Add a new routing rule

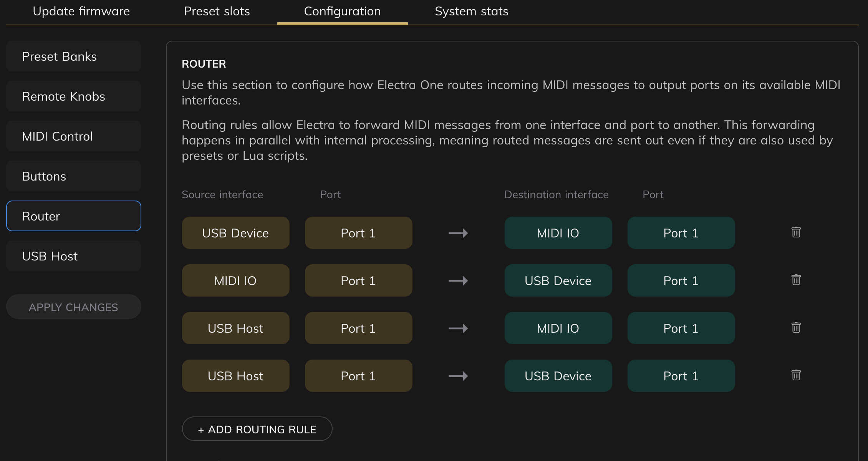point(257,429)
